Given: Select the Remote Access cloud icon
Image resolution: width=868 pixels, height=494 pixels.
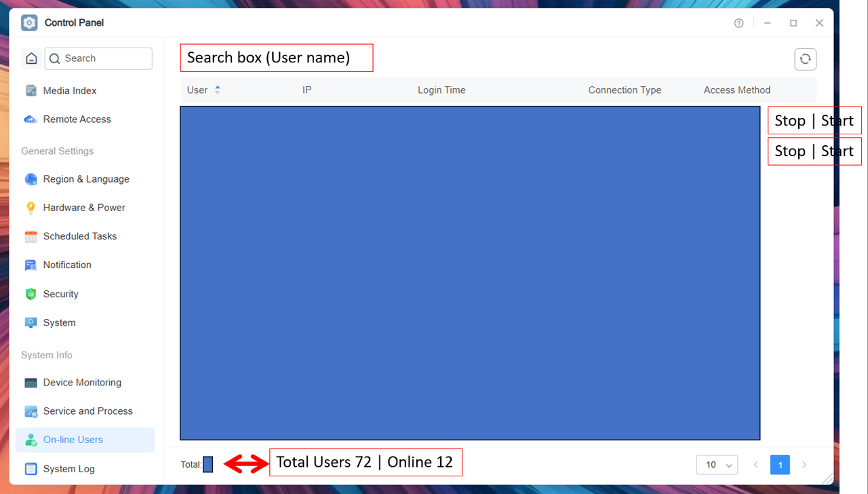Looking at the screenshot, I should point(31,119).
